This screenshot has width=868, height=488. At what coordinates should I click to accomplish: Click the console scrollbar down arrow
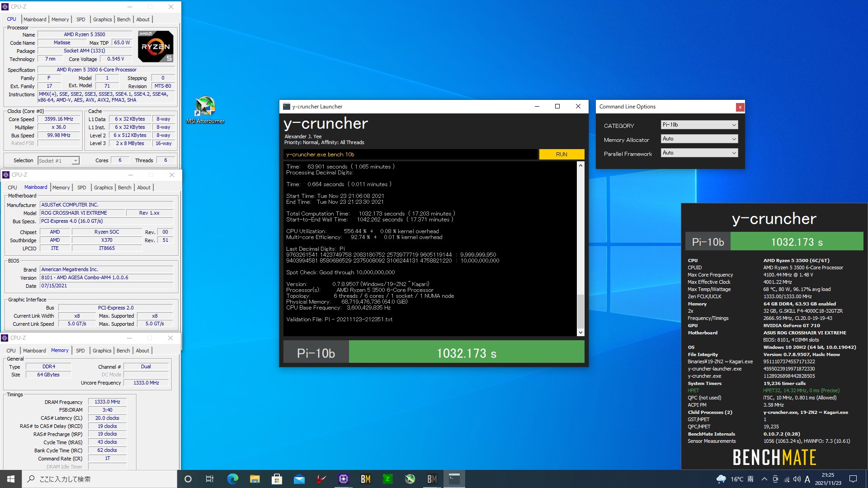pyautogui.click(x=580, y=333)
